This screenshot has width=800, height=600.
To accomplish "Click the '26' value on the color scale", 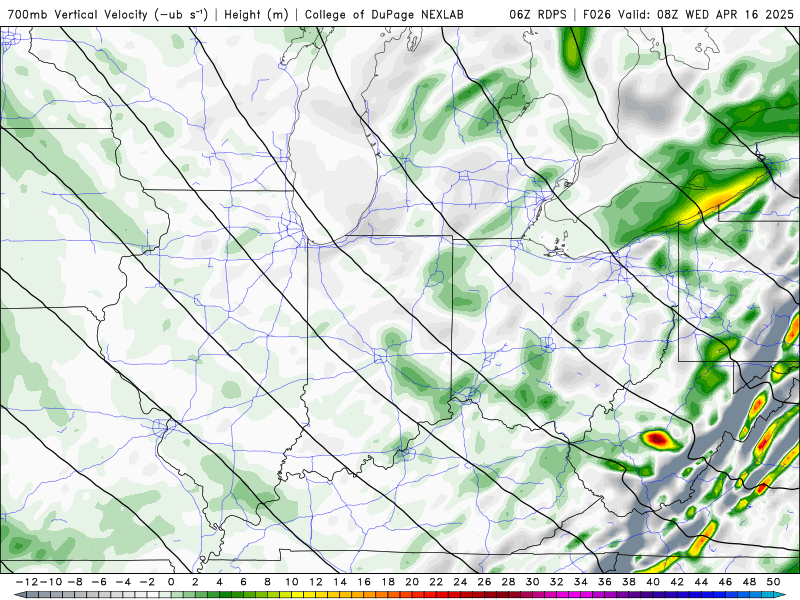I will tap(484, 582).
